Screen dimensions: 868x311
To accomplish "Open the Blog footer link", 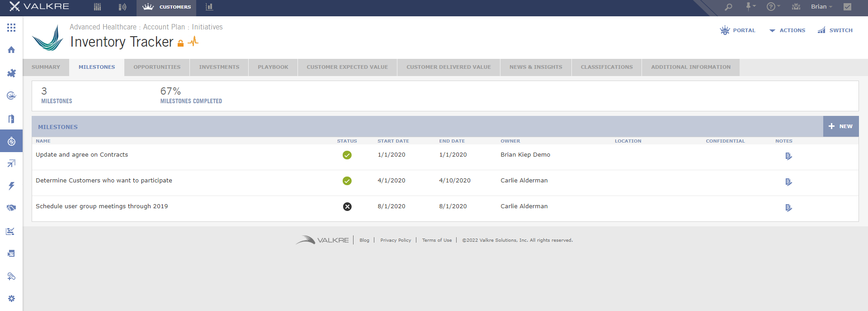I will pyautogui.click(x=364, y=240).
